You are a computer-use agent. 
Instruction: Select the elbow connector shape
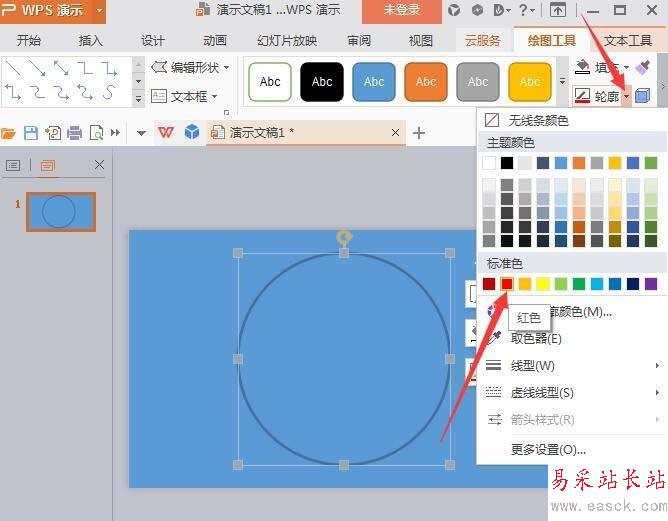point(85,68)
